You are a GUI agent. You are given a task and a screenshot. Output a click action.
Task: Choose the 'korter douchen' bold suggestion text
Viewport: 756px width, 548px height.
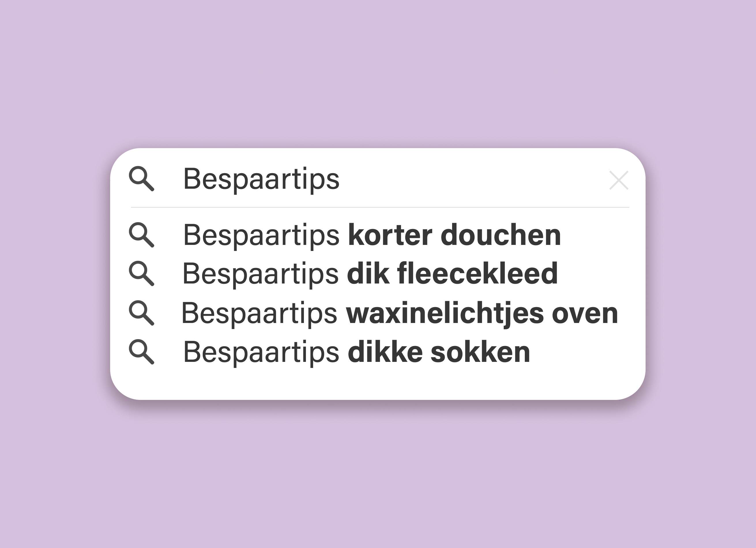click(x=454, y=235)
